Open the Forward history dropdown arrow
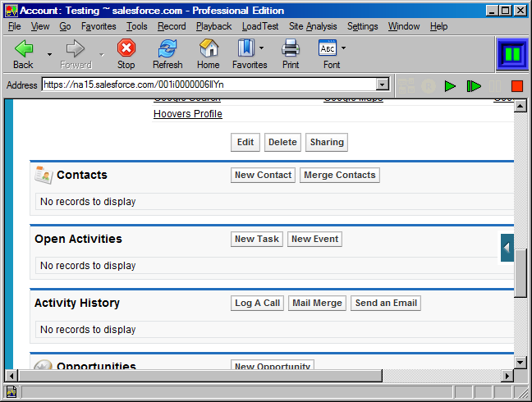Image resolution: width=532 pixels, height=402 pixels. (x=102, y=54)
